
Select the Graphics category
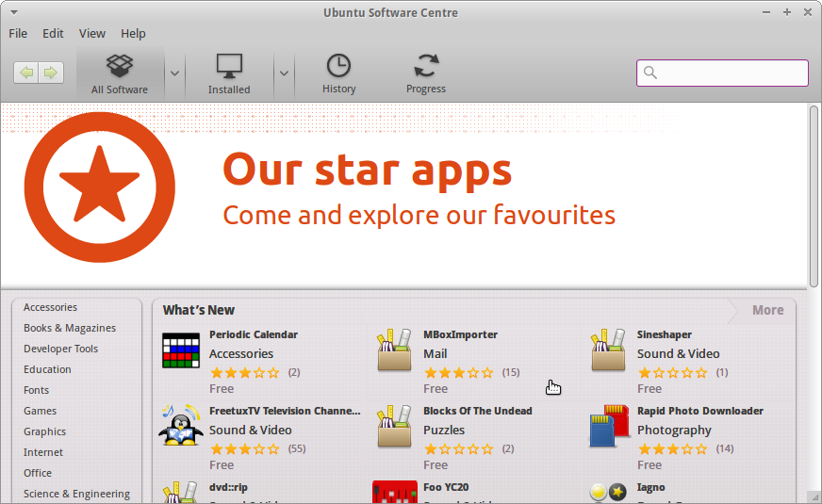[44, 431]
